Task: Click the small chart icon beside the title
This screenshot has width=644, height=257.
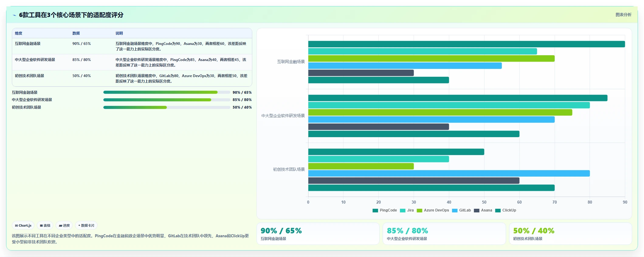Action: 14,15
